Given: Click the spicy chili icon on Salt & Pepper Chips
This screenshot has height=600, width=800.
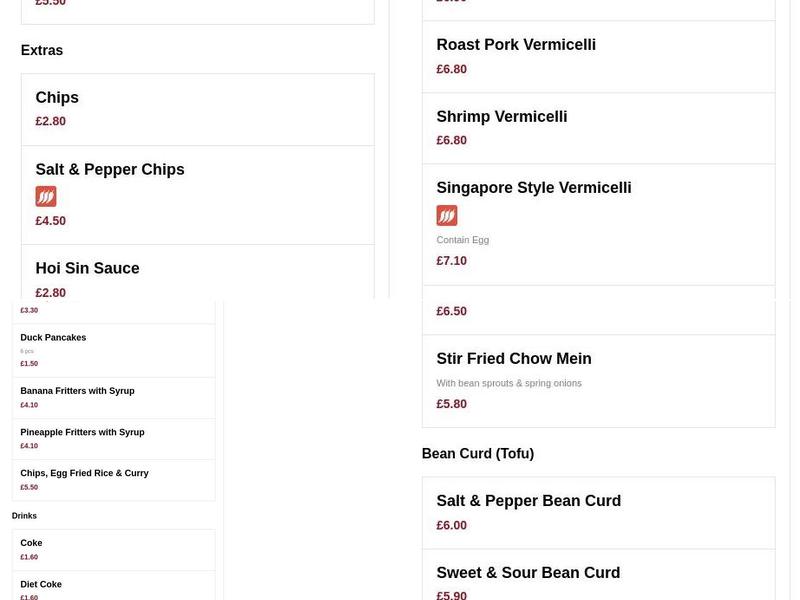Looking at the screenshot, I should (x=46, y=196).
